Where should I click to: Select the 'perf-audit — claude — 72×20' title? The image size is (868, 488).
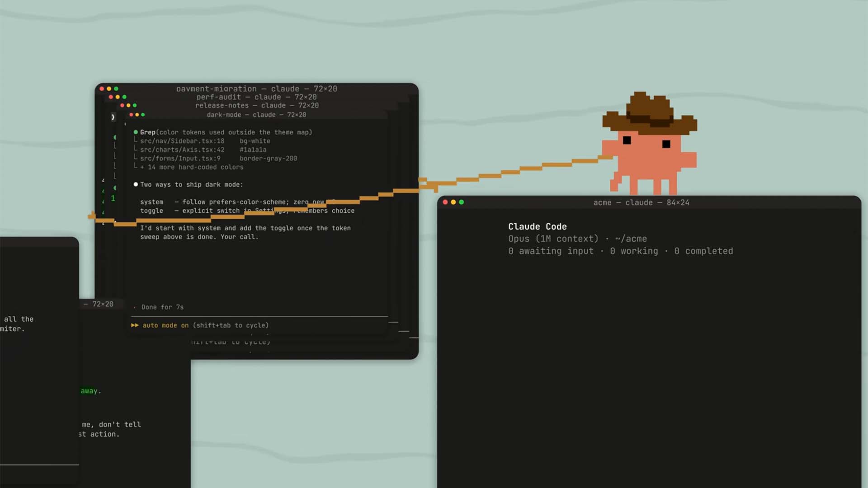pos(256,97)
